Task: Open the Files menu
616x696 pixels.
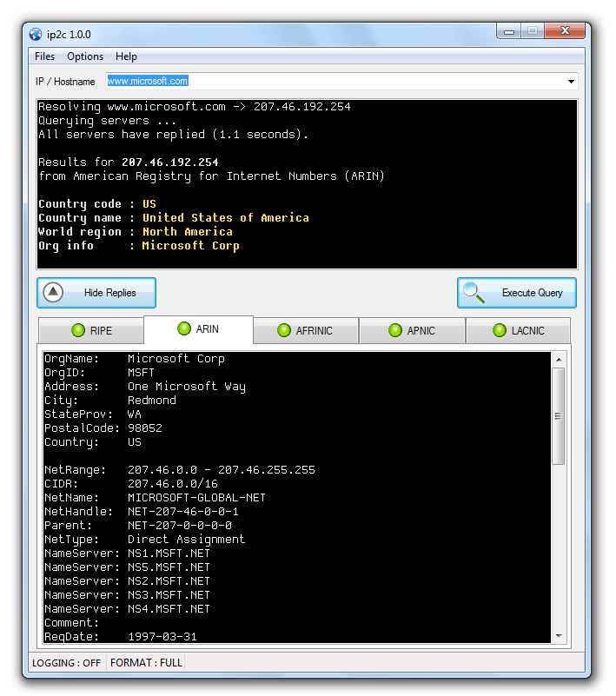Action: tap(44, 56)
